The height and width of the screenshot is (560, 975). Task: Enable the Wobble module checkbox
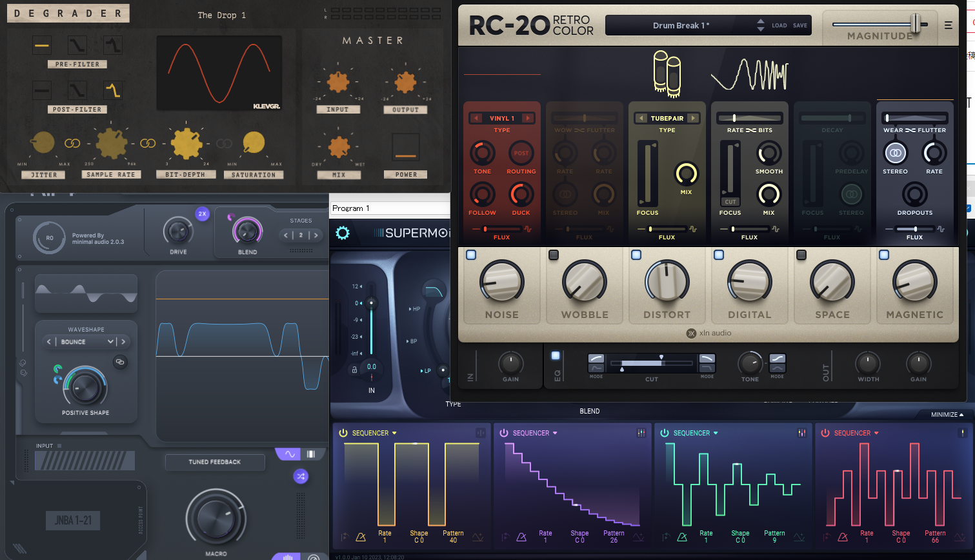pos(554,255)
